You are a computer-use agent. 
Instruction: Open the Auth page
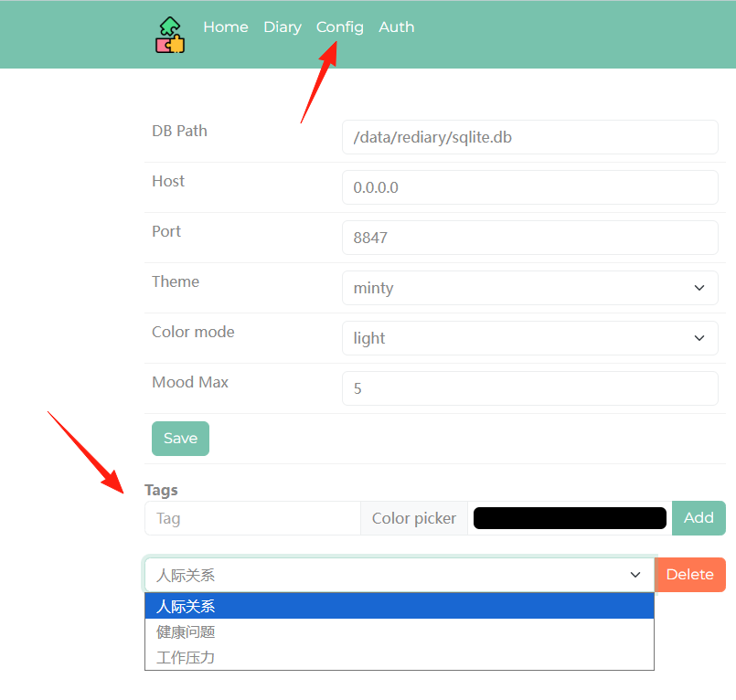click(396, 27)
